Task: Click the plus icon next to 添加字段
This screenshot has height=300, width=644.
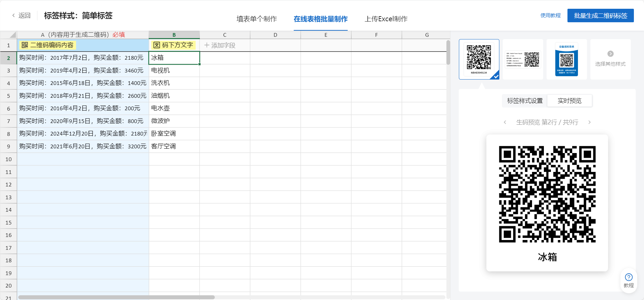Action: pyautogui.click(x=207, y=45)
